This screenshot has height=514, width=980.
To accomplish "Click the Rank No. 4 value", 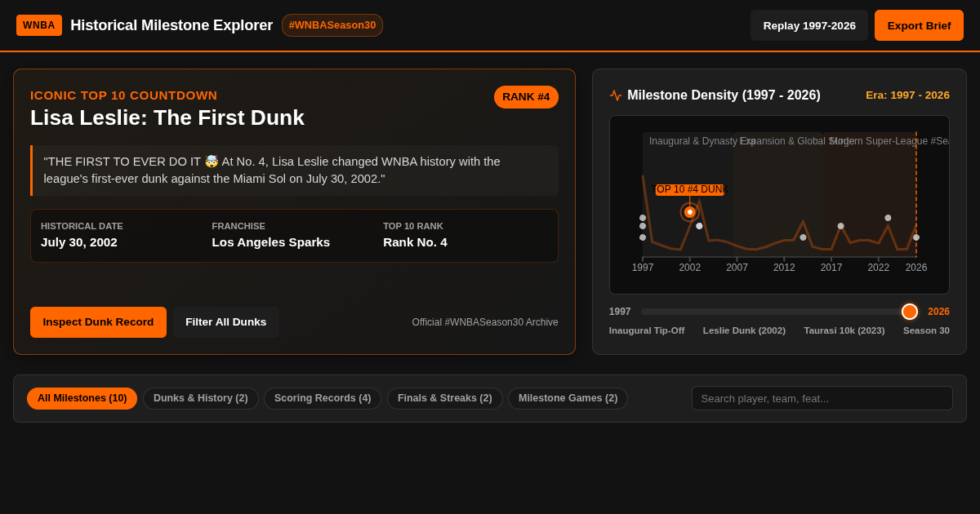I will point(415,242).
